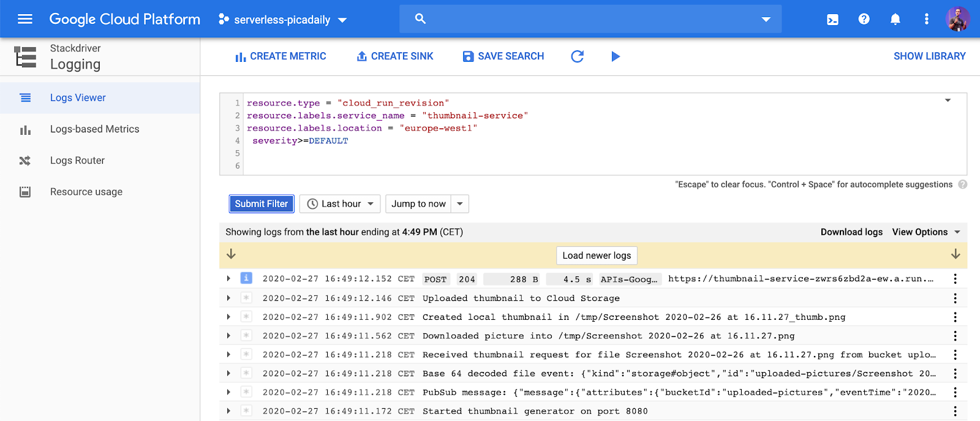Screen dimensions: 980x421
Task: Activate Cloud Shell from the top bar
Action: point(832,20)
